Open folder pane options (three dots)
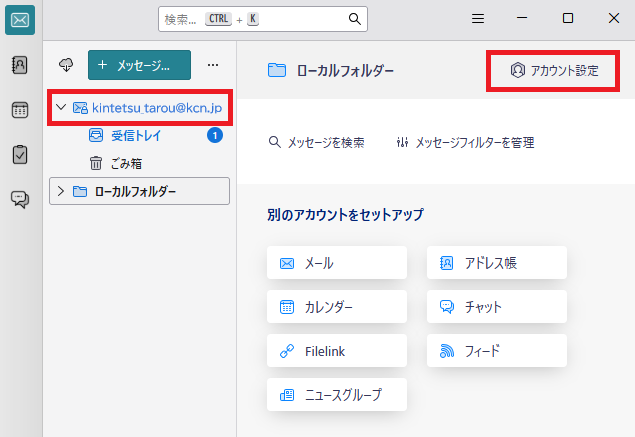635x437 pixels. tap(212, 65)
